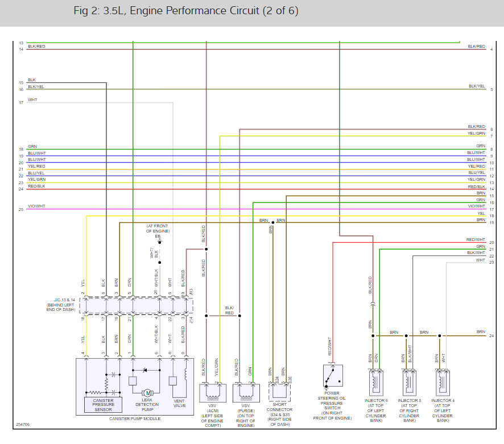The width and height of the screenshot is (504, 444).
Task: Click the Power Steering Oil Pressure Switch symbol
Action: click(x=333, y=376)
